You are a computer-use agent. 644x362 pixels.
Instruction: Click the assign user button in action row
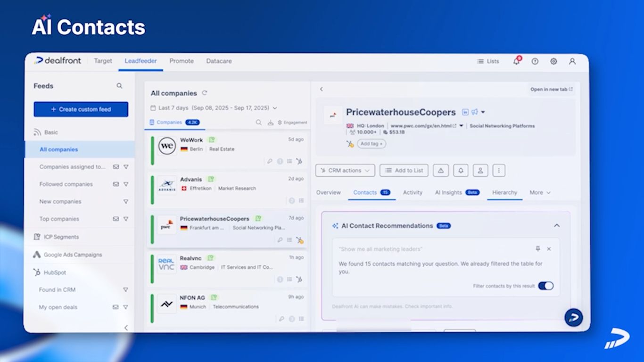pyautogui.click(x=480, y=171)
